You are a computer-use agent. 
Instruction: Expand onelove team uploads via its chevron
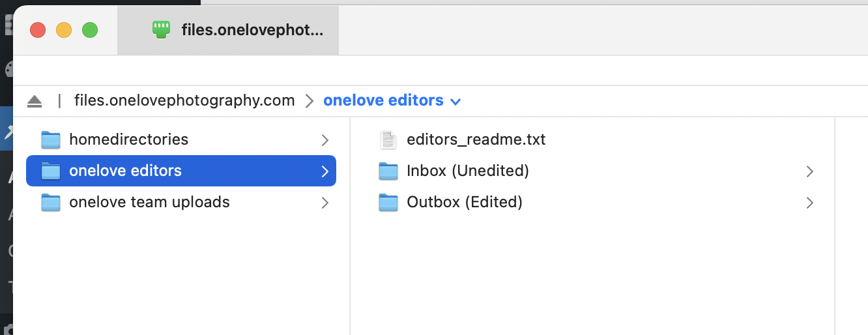pos(325,203)
